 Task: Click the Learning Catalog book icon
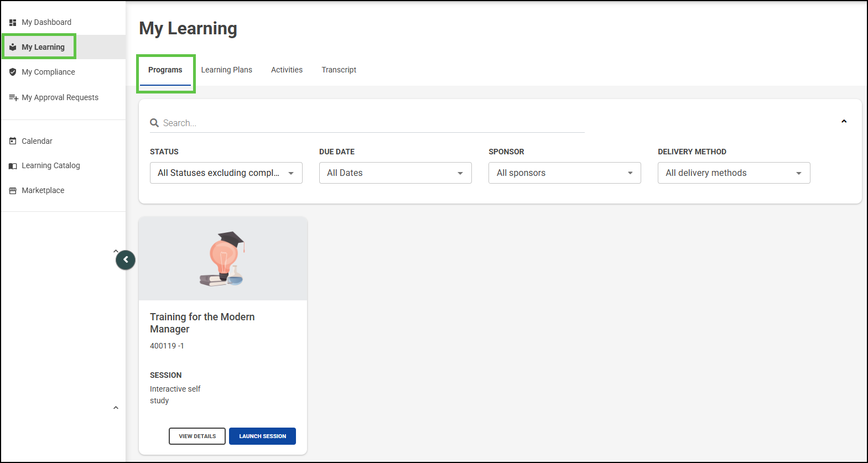coord(13,166)
